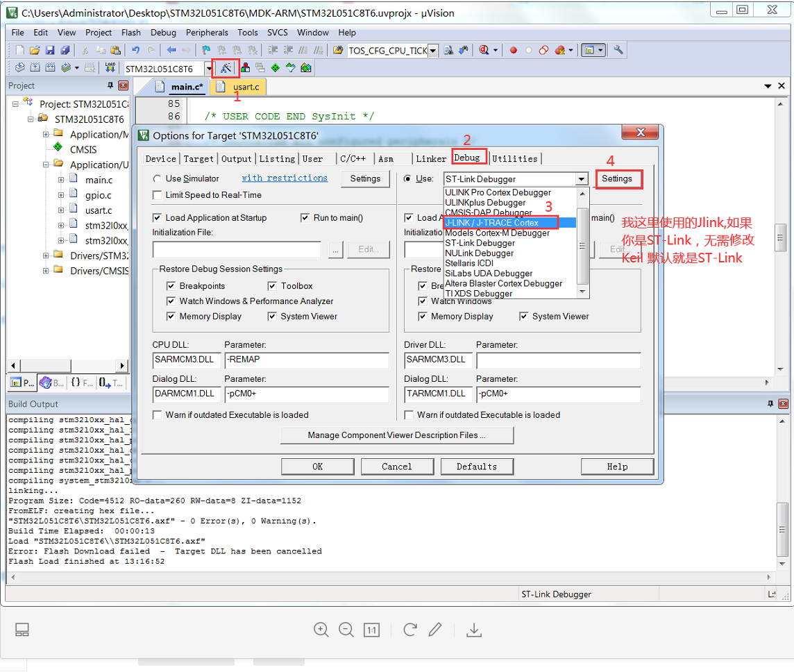Build target files with toolbar icon
Screen dimensions: 794x672
coord(35,68)
